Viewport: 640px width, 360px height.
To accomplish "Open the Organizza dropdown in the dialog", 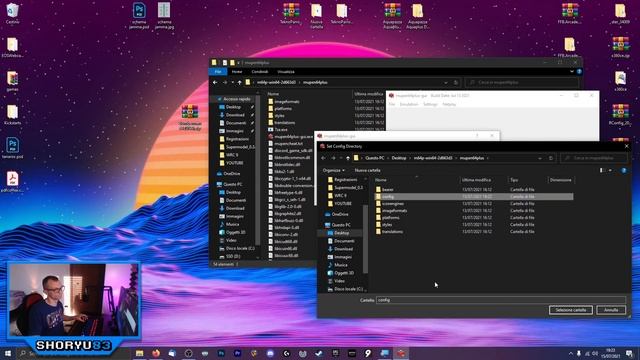I will coord(333,170).
